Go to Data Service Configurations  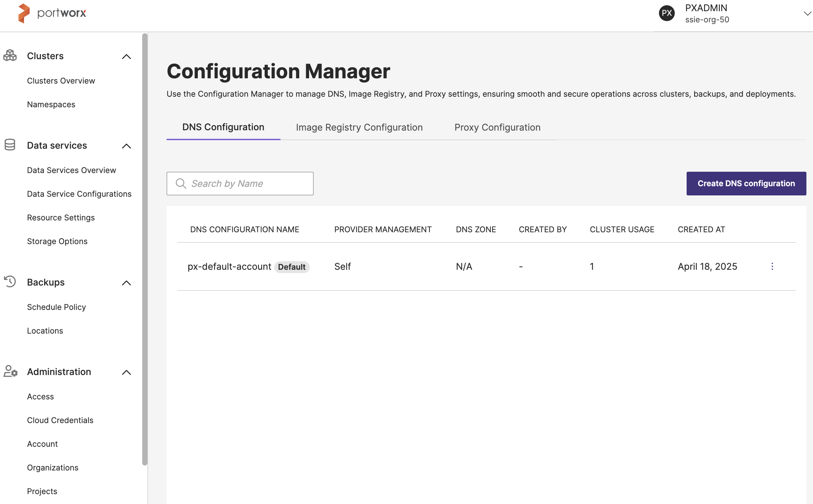(79, 194)
